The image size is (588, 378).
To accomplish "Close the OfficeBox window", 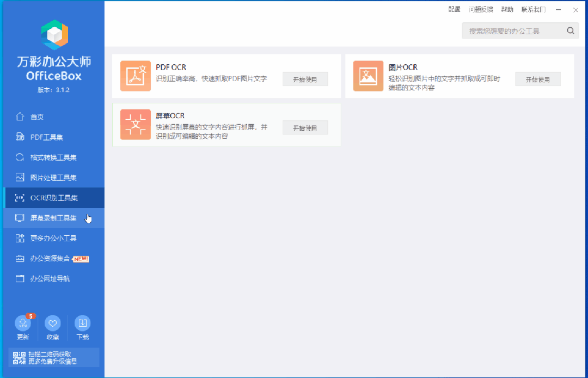I will click(575, 10).
